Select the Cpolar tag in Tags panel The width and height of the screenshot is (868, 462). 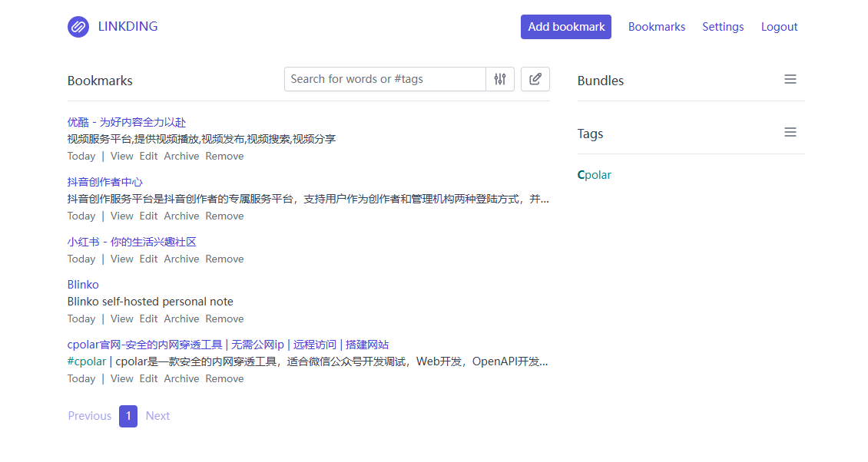click(x=594, y=175)
